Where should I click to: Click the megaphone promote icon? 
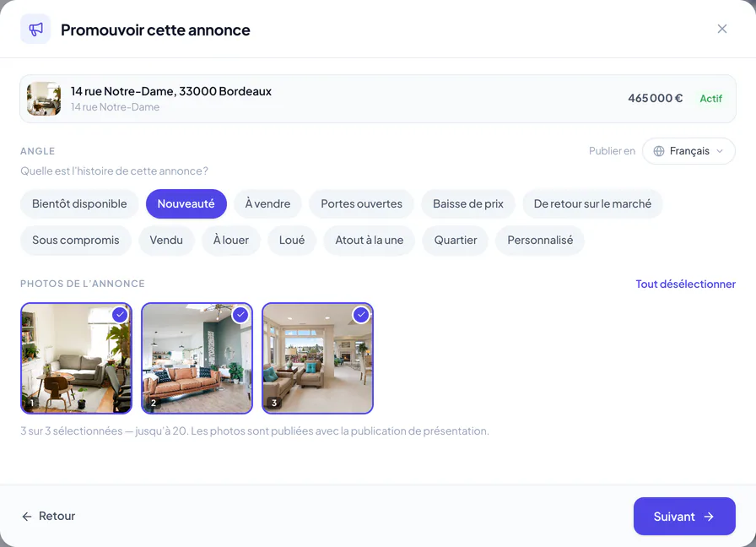[35, 30]
